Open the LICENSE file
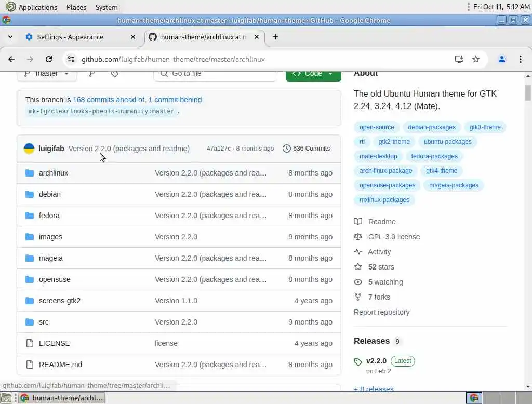Image resolution: width=532 pixels, height=404 pixels. pos(54,343)
